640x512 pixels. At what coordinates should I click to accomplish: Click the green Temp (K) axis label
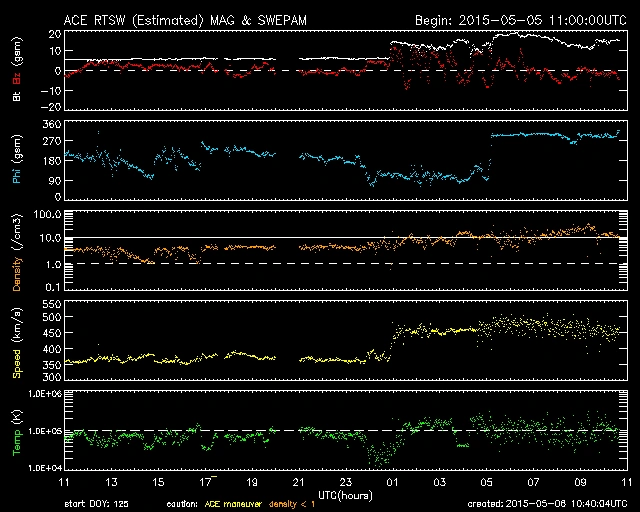(15, 431)
